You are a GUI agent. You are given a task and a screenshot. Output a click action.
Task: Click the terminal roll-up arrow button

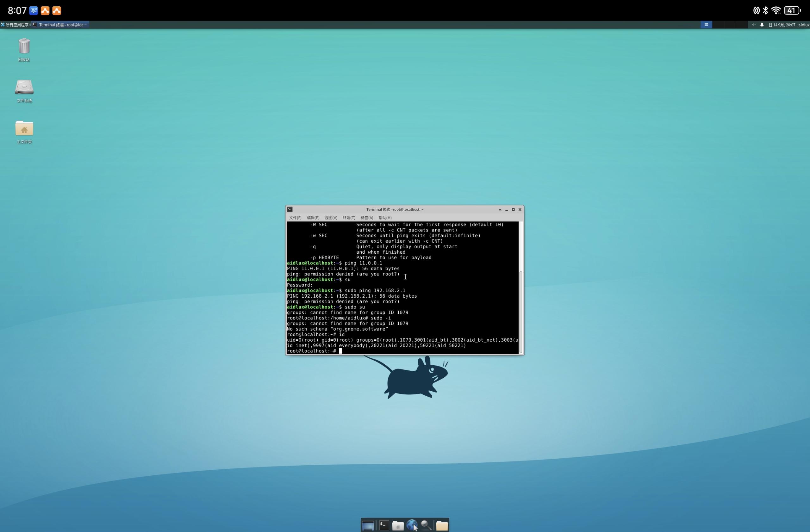click(x=500, y=209)
